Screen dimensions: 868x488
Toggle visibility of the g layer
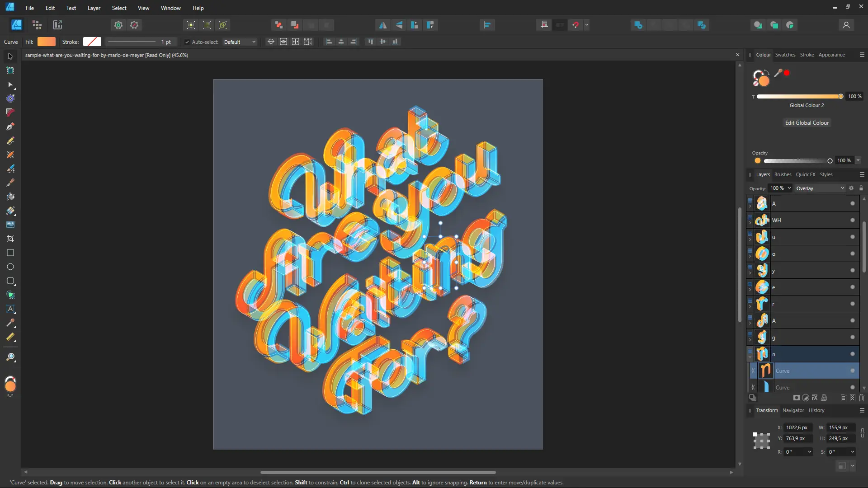(x=853, y=337)
